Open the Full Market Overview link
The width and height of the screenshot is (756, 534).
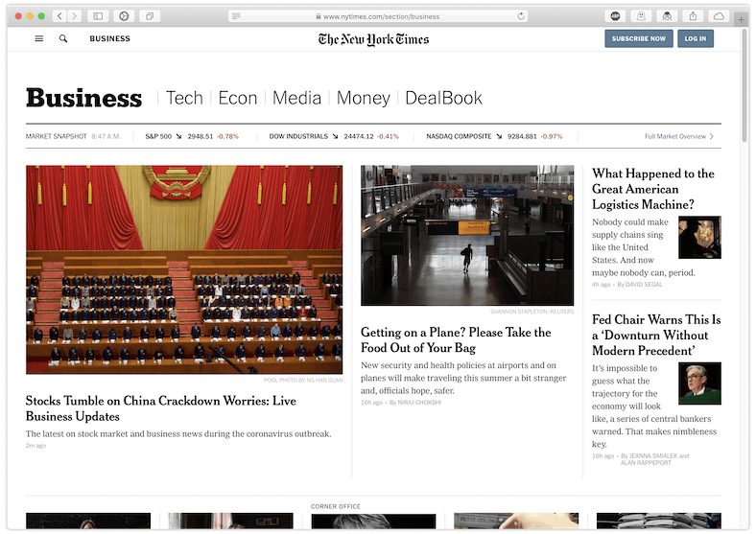675,136
